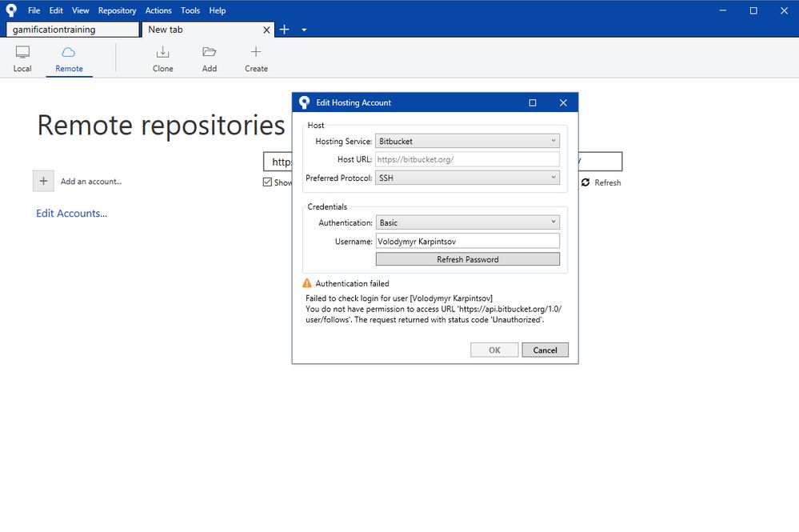Screen dimensions: 799x532
Task: Expand the Hosting Service dropdown
Action: point(467,141)
